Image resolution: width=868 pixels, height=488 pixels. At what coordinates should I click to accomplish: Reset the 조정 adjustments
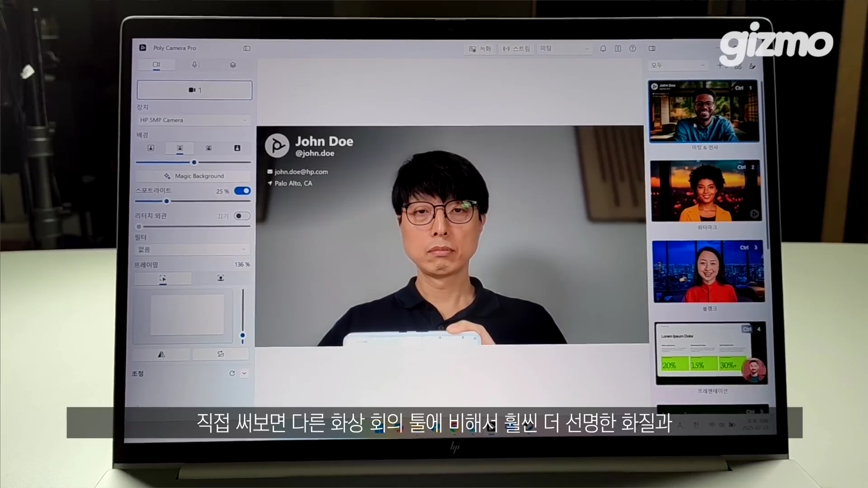[232, 374]
